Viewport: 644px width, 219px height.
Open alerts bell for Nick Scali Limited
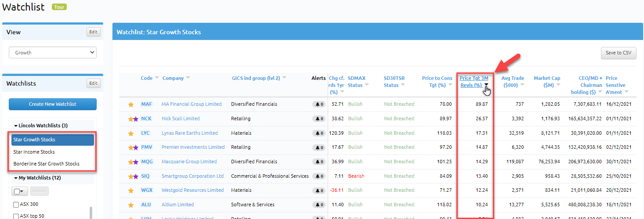point(319,119)
